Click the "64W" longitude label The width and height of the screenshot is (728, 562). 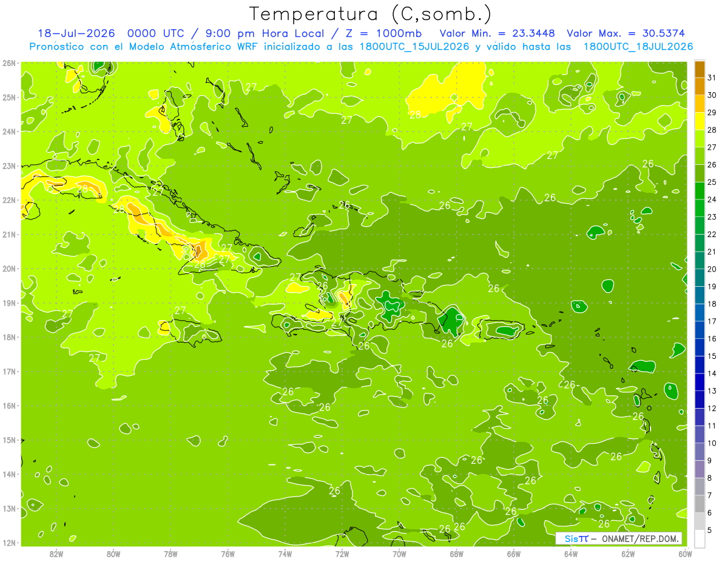tap(571, 554)
